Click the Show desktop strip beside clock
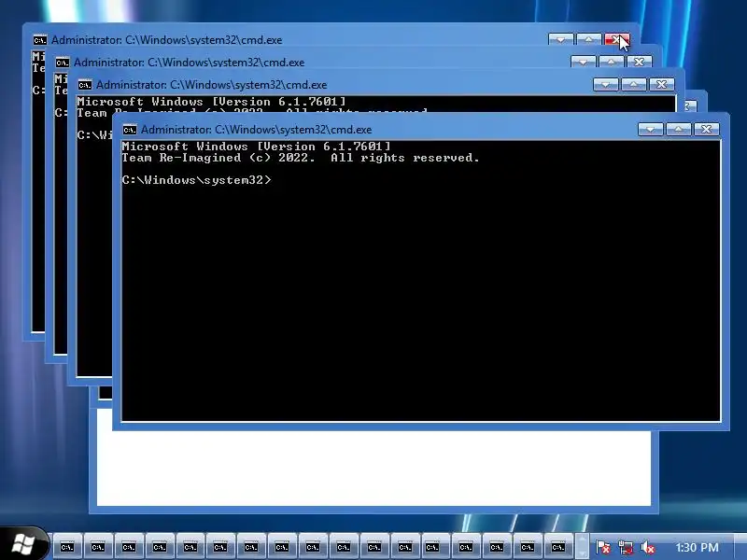Image resolution: width=747 pixels, height=560 pixels. tap(740, 547)
